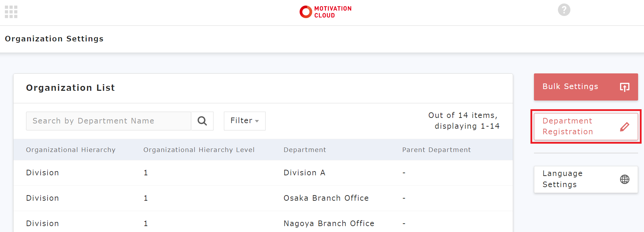Click the Organizational Hierarchy column header

[71, 150]
